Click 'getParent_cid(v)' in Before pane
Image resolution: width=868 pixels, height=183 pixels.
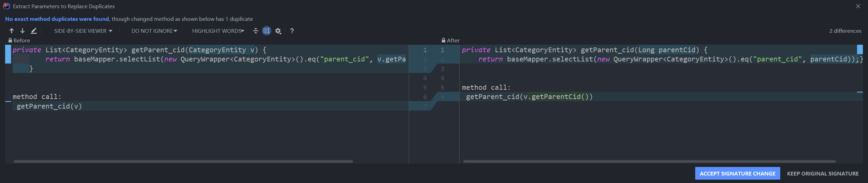[x=50, y=106]
